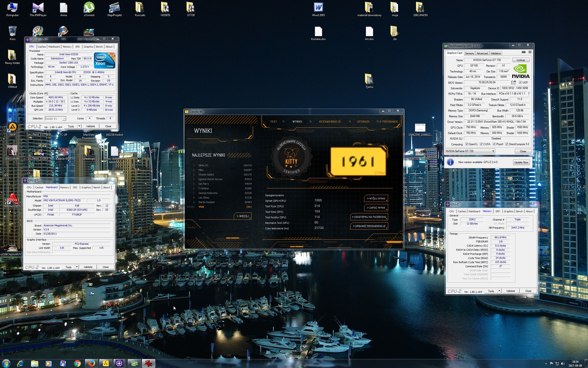588x368 pixels.
Task: Toggle the DirectCompute 5.0 checkbox
Action: tap(507, 144)
